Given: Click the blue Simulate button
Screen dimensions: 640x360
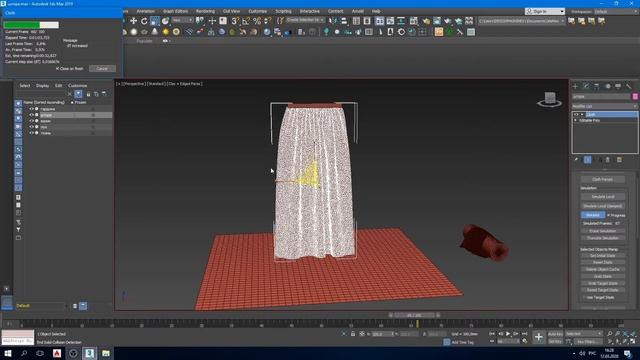Looking at the screenshot, I should [x=593, y=215].
